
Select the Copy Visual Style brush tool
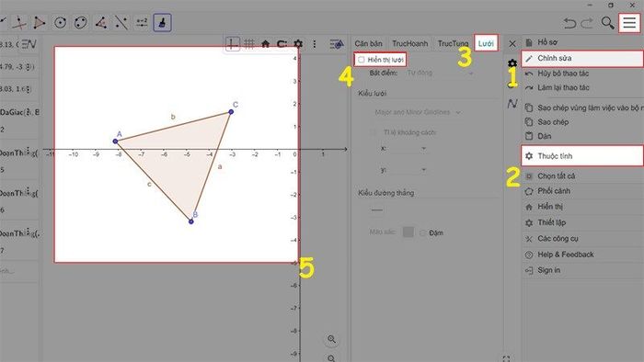tap(162, 23)
